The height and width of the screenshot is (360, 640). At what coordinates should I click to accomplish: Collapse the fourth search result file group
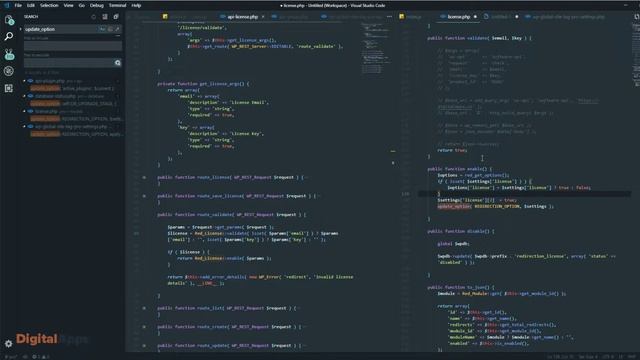24,127
